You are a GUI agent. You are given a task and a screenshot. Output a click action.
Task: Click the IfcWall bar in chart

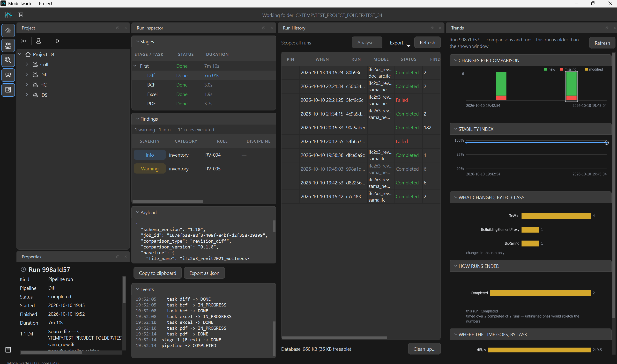(x=556, y=216)
